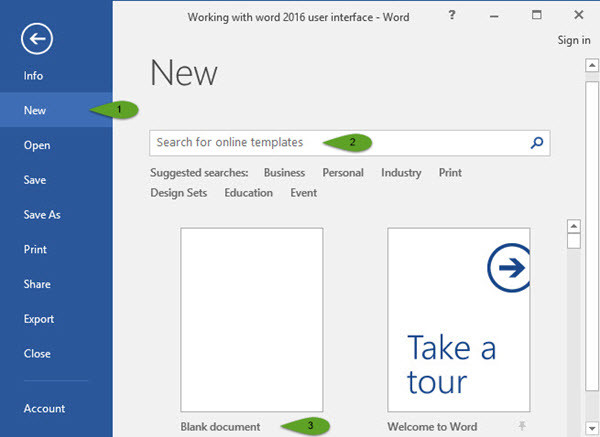
Task: Click the Sign in link
Action: click(574, 40)
